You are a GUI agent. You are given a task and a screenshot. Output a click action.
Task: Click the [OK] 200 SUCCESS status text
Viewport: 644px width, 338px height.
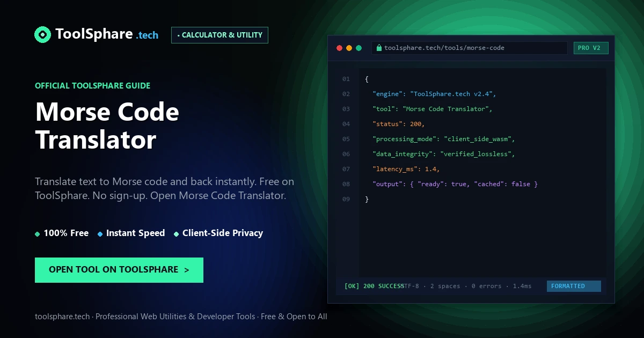click(374, 286)
